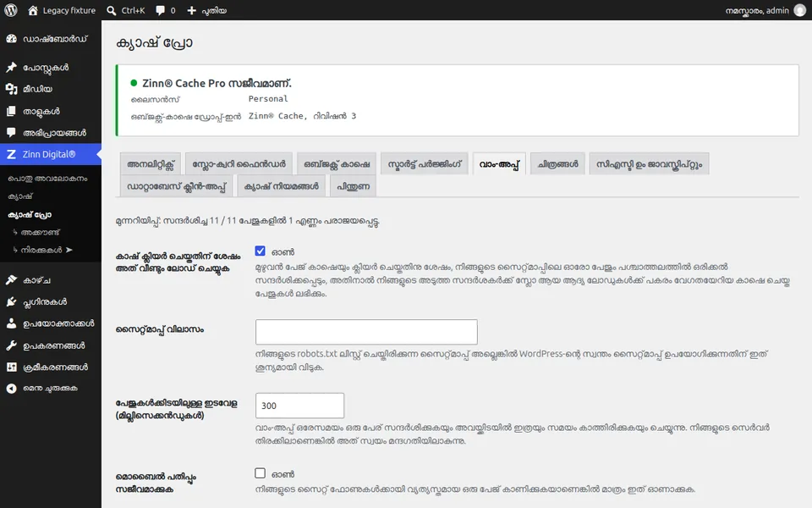Open the അഭിപ്രായങ്ങൾ (Comments) sidebar icon

(x=11, y=133)
